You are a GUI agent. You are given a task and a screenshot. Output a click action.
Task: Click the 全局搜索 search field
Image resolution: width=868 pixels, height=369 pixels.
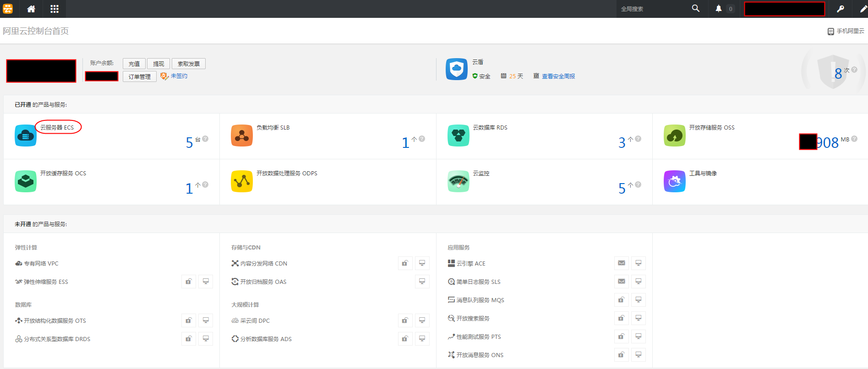[x=653, y=9]
